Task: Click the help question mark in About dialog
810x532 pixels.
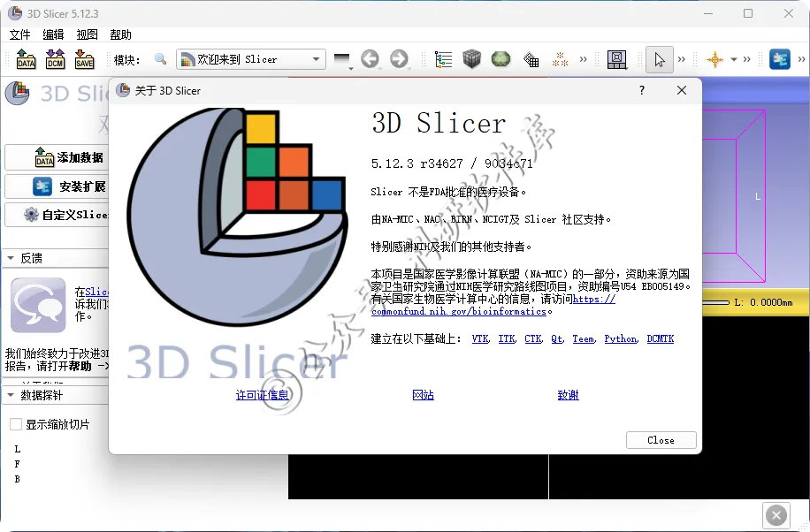Action: click(642, 90)
